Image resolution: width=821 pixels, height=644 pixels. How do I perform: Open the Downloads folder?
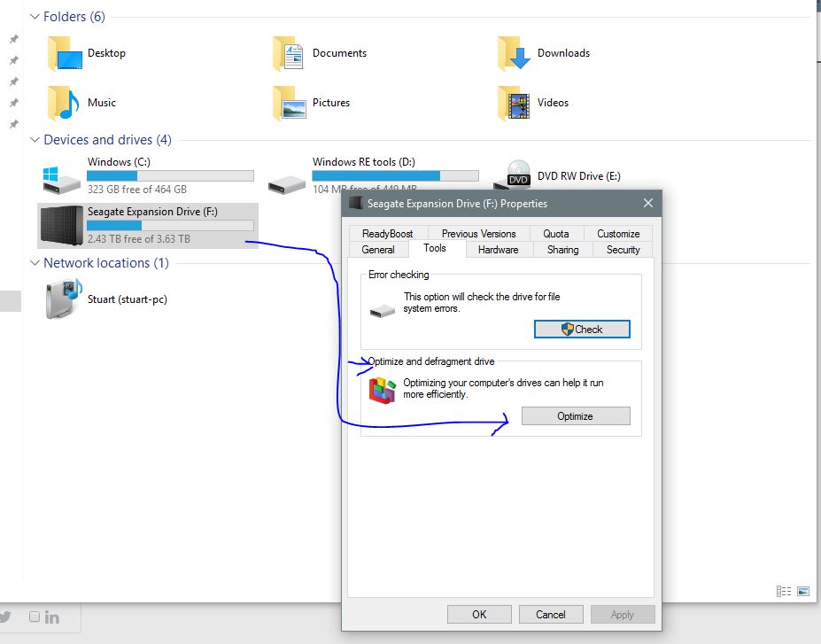click(564, 53)
